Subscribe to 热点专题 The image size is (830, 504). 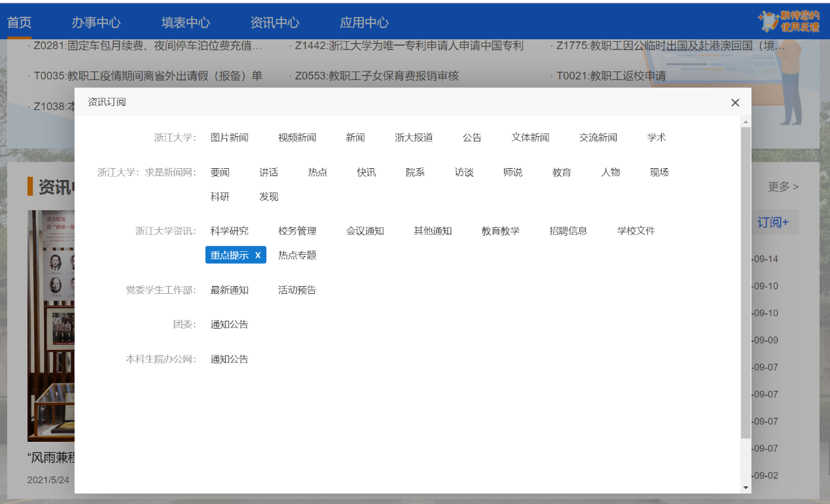pos(297,255)
